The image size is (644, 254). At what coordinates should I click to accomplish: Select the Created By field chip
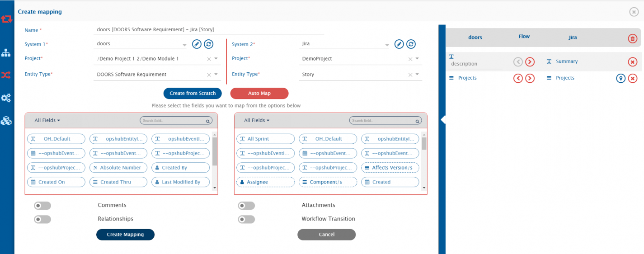point(180,168)
